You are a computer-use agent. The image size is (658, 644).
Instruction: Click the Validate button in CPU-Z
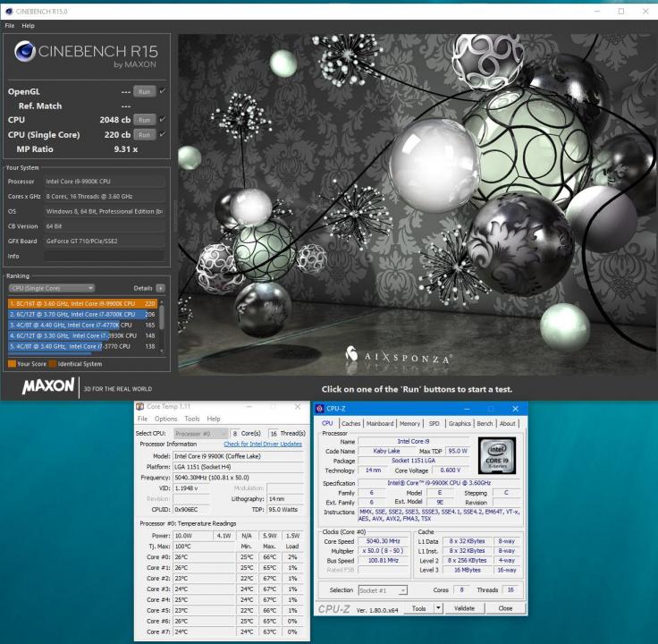[464, 608]
